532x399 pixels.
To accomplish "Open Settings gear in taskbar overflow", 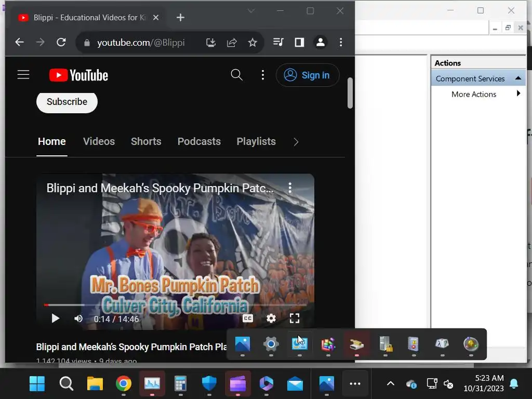I will click(x=271, y=344).
